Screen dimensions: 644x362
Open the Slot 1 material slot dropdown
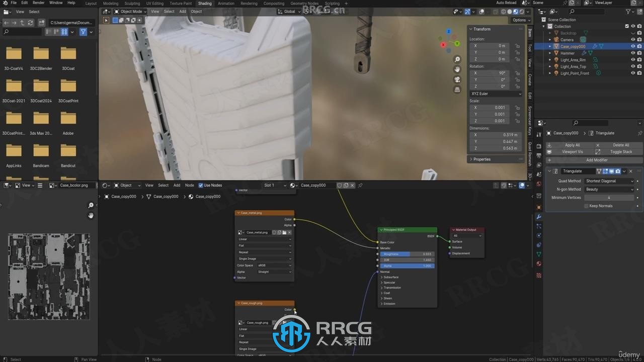(x=274, y=185)
